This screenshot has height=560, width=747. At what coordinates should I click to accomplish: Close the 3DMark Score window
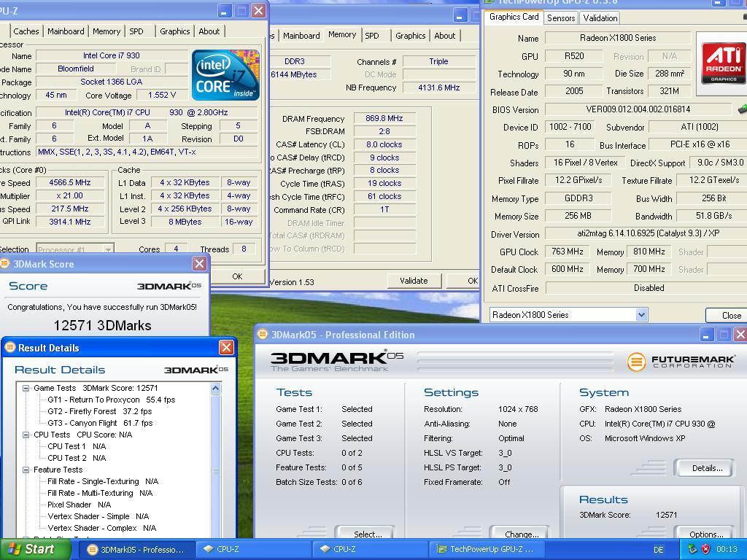(x=199, y=263)
